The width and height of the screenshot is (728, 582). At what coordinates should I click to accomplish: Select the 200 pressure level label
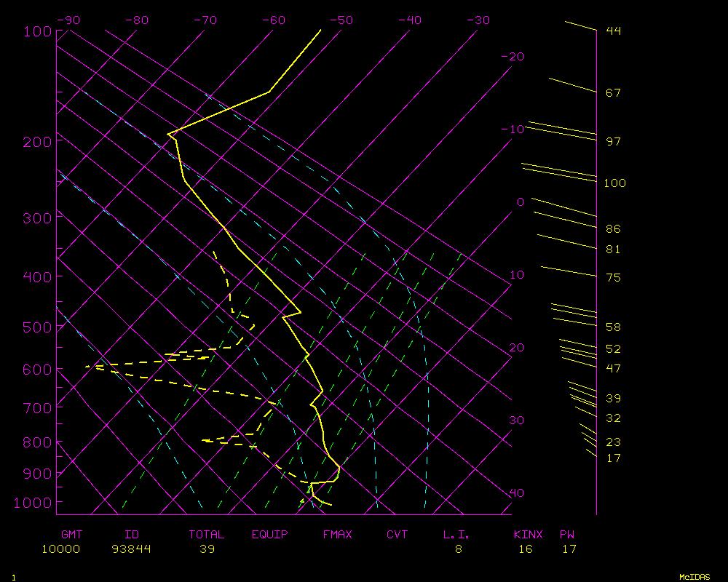(x=36, y=140)
